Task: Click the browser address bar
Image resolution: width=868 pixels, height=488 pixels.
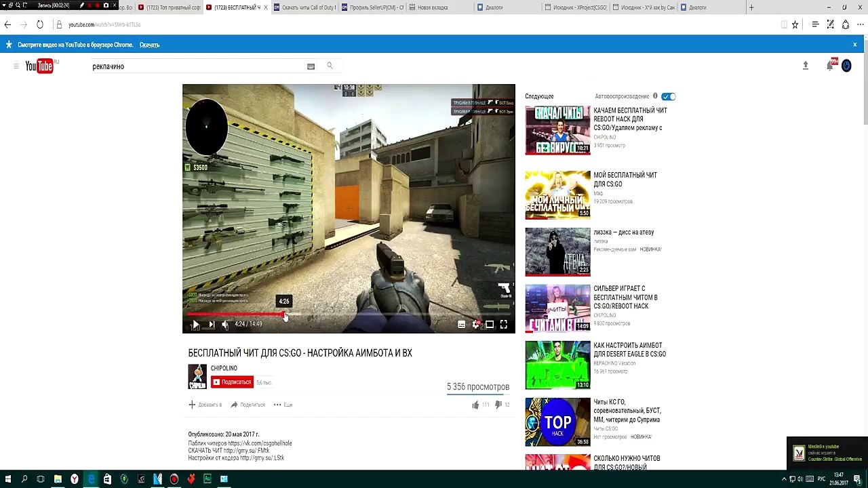Action: coord(414,24)
